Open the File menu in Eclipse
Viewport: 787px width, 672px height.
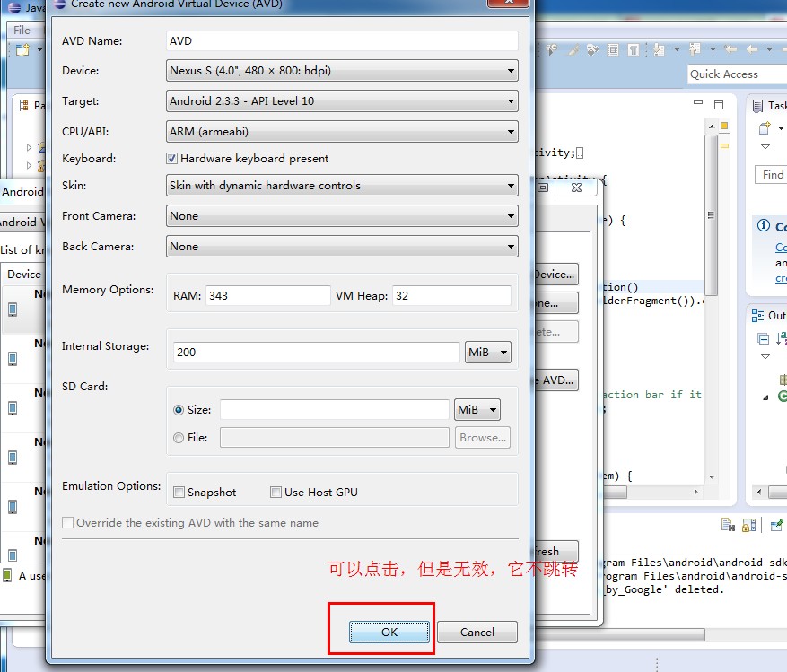point(22,30)
